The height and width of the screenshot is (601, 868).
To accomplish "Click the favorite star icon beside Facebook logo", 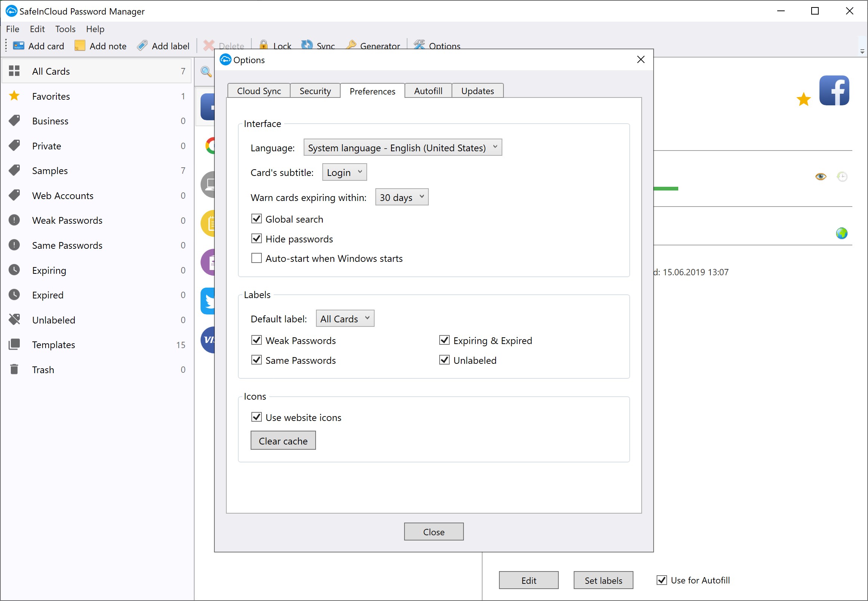I will point(803,99).
